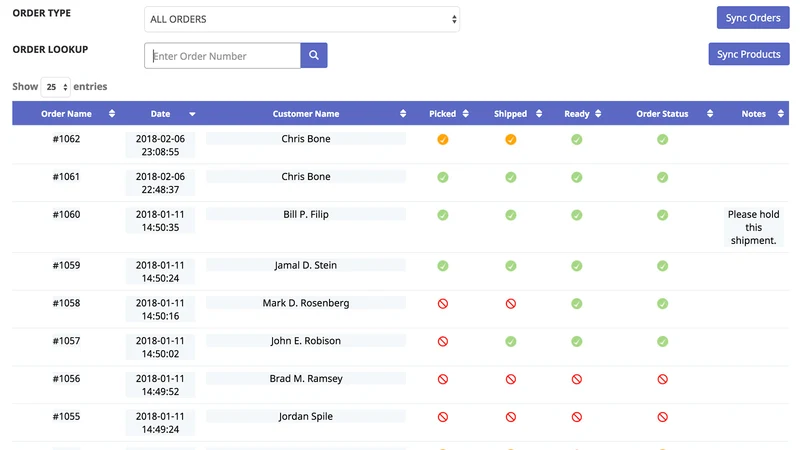Sort table by Date column arrow

pyautogui.click(x=192, y=114)
